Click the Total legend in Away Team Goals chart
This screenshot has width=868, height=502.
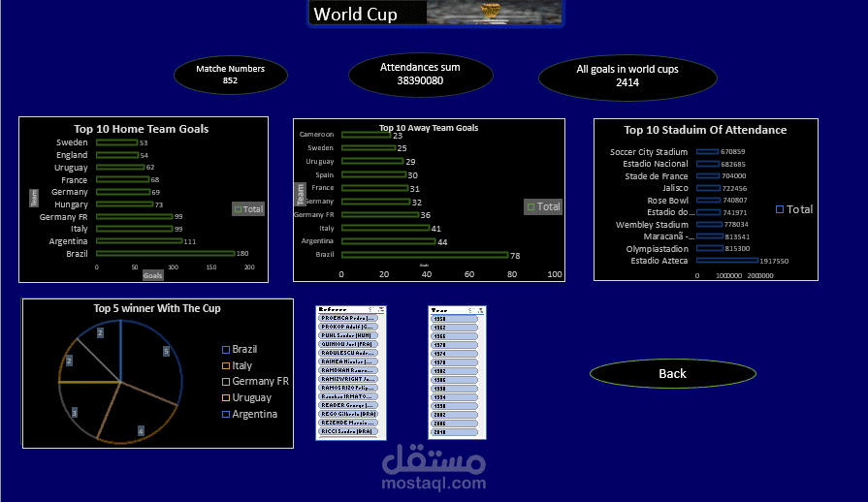(x=543, y=206)
